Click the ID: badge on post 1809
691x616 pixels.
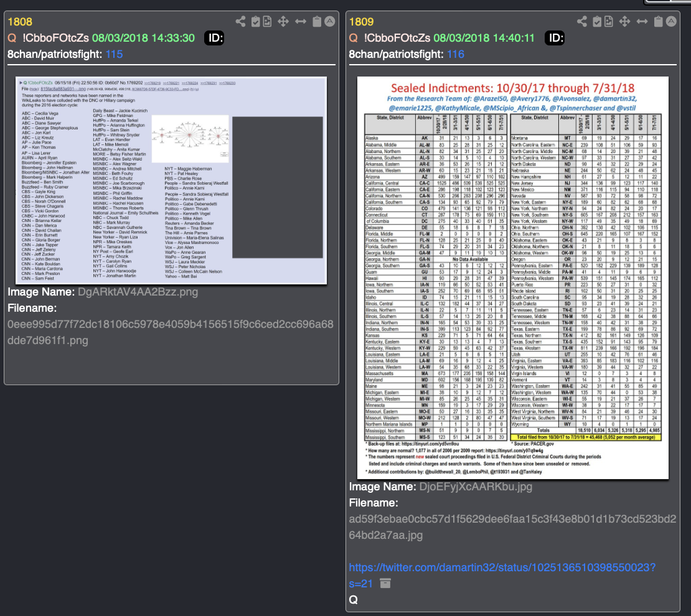pyautogui.click(x=556, y=38)
